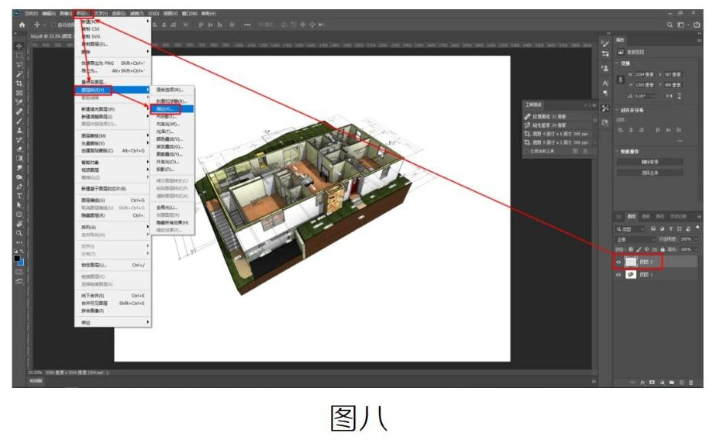Select the Hand tool
This screenshot has height=446, width=713.
(x=19, y=224)
